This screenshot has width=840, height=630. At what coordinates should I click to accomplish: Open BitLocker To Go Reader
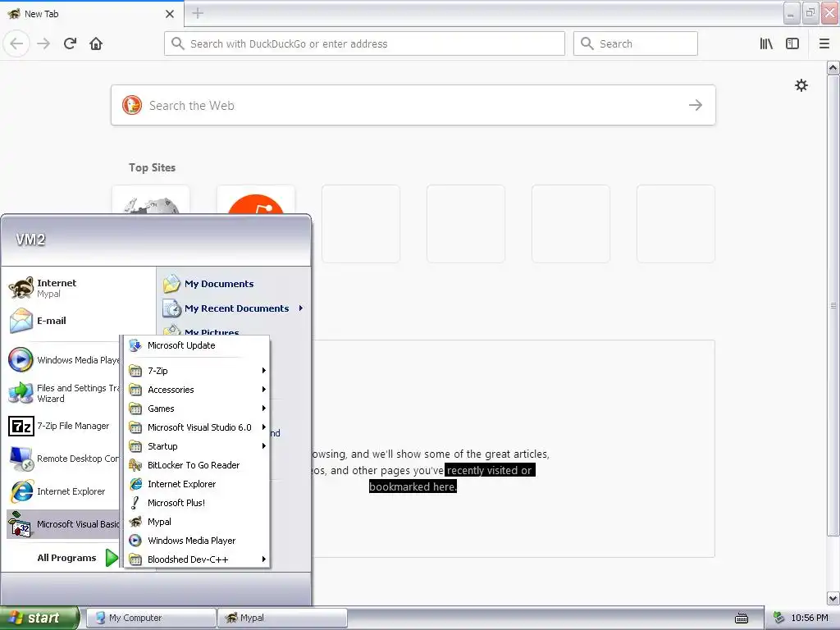pos(197,465)
